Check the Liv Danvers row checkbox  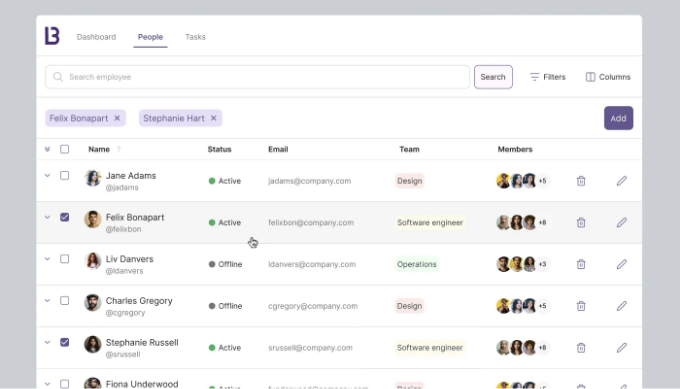pos(64,259)
